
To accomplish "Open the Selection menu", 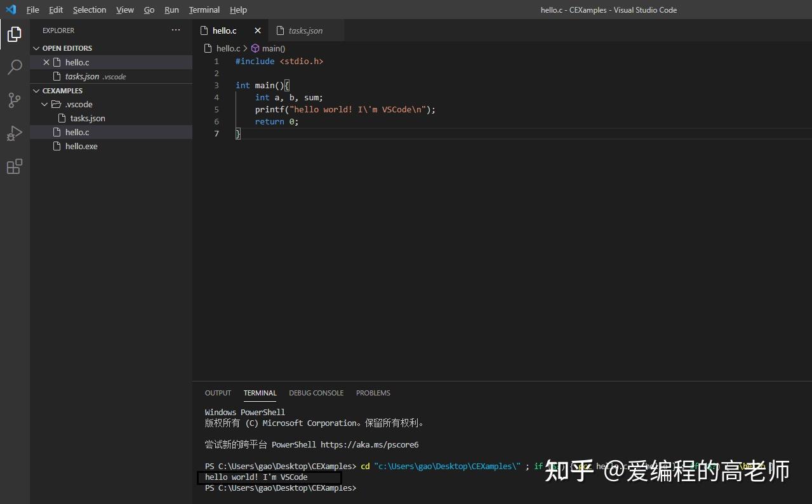I will tap(90, 10).
